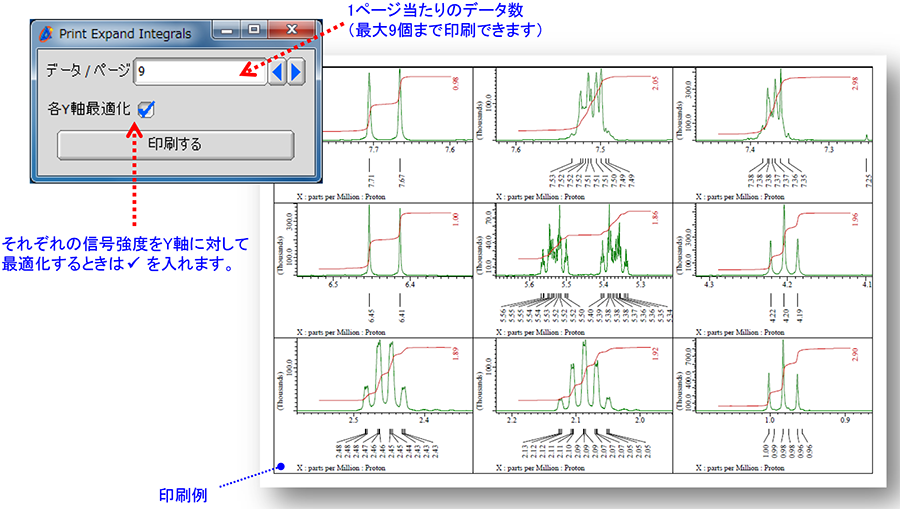Maximize the Print Expand Integrals window

point(255,32)
